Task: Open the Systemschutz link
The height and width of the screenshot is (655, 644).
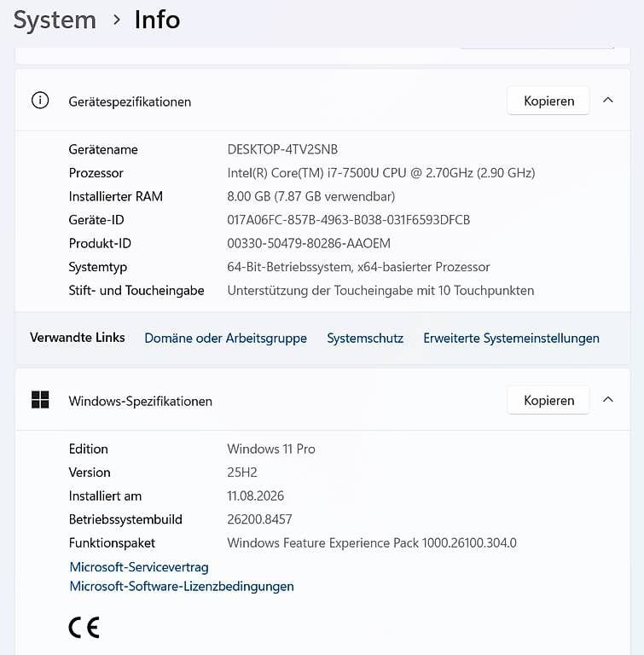Action: tap(365, 338)
